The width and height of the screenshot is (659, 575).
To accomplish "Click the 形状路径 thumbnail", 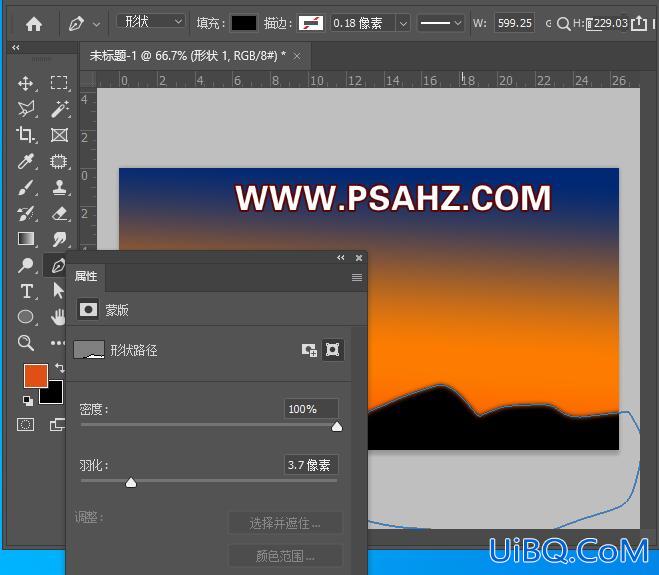I will pyautogui.click(x=89, y=350).
